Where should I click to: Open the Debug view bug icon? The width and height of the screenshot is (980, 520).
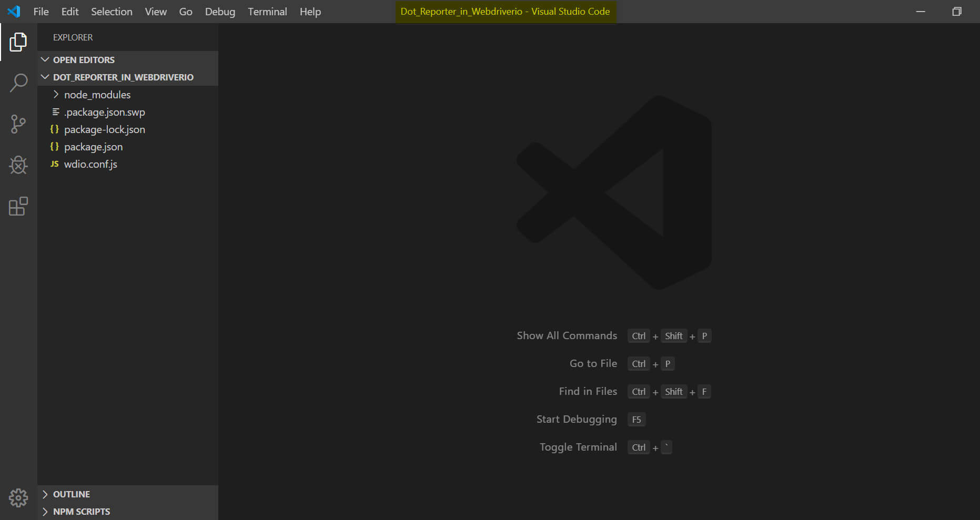(18, 165)
